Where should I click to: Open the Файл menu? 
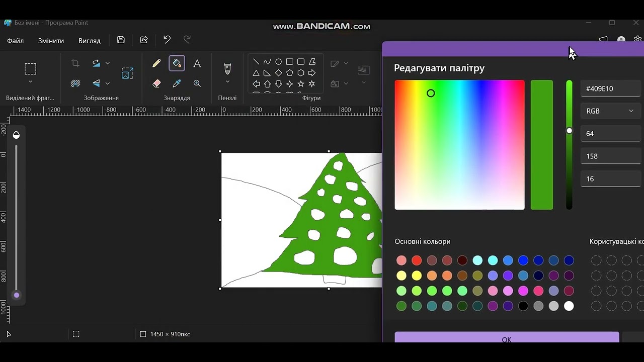[16, 41]
